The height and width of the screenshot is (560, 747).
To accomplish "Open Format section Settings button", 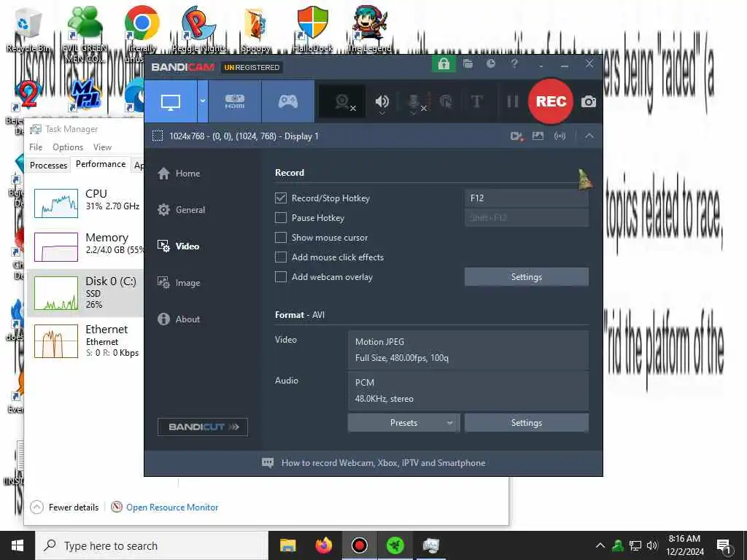I will [x=527, y=423].
